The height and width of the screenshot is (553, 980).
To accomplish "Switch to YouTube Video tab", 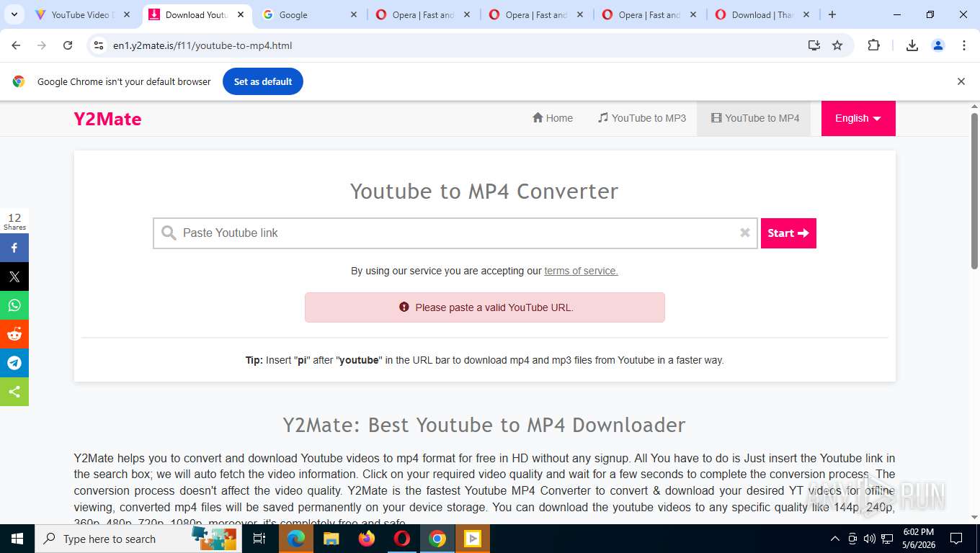I will click(84, 14).
